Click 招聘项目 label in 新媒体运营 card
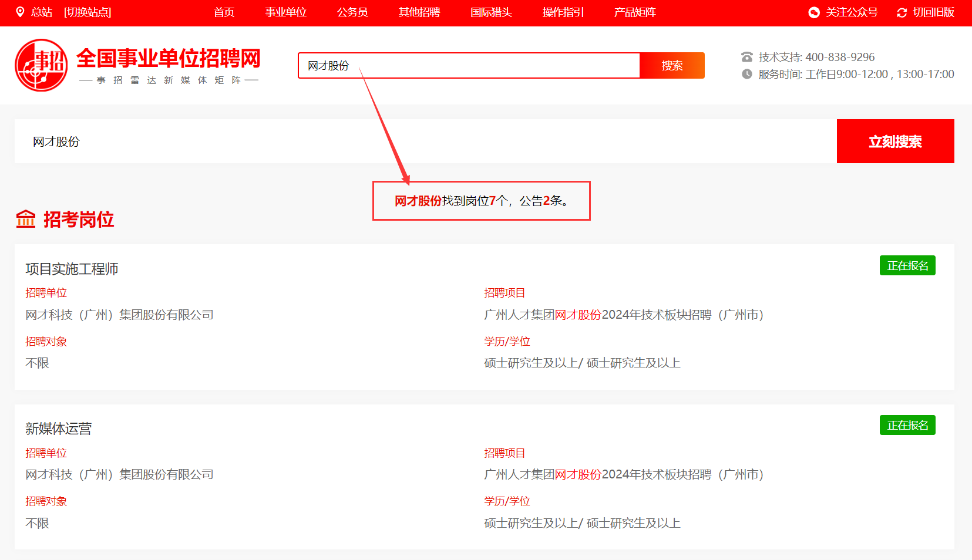 tap(505, 453)
